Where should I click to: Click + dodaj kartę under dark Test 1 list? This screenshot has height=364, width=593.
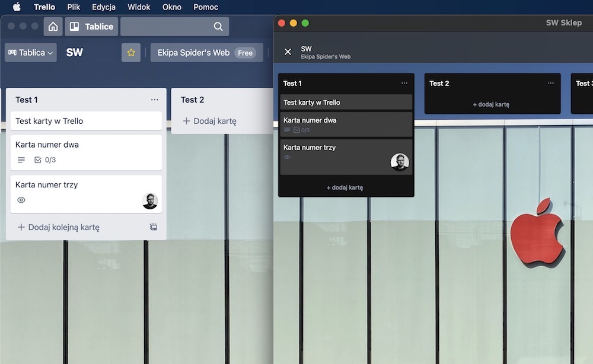pos(345,187)
